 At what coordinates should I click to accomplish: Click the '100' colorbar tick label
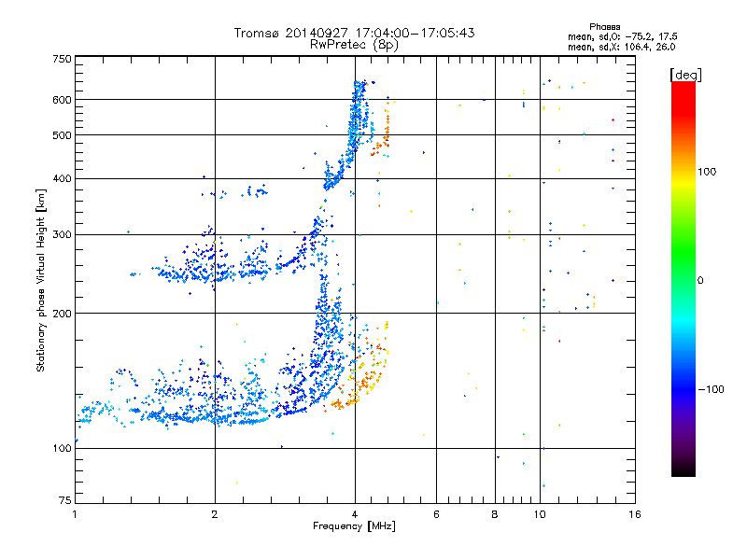click(707, 172)
